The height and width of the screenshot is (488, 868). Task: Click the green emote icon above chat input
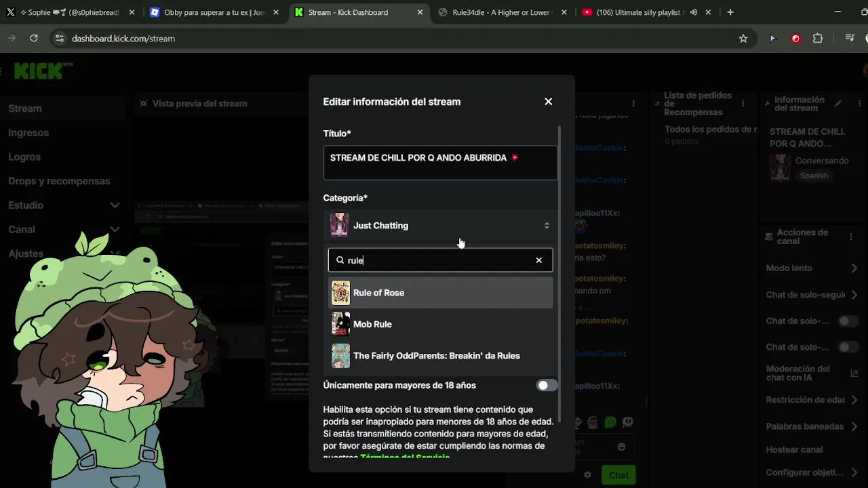pyautogui.click(x=610, y=422)
